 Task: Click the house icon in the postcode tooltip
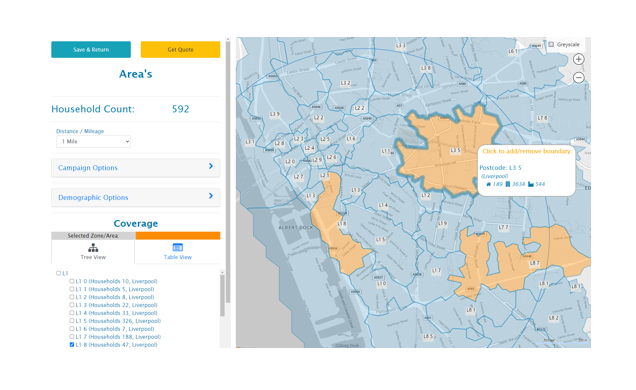(488, 184)
